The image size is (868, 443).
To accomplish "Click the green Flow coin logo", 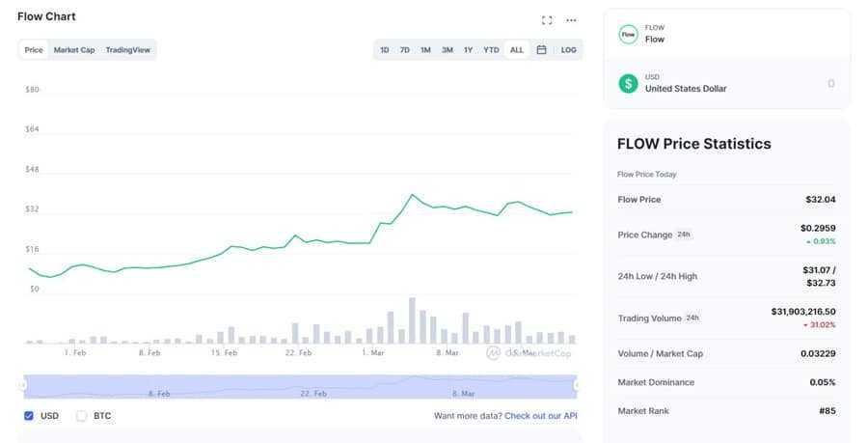I will click(628, 34).
